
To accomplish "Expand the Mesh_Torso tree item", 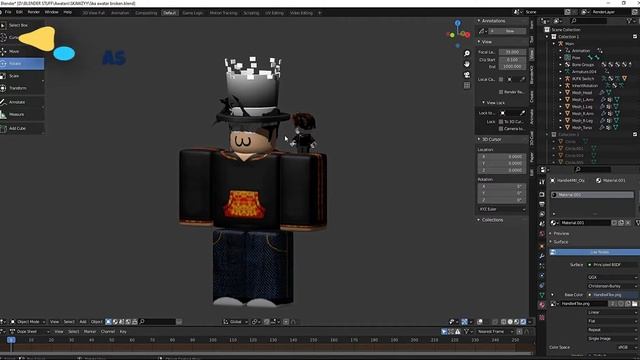I will click(x=560, y=128).
